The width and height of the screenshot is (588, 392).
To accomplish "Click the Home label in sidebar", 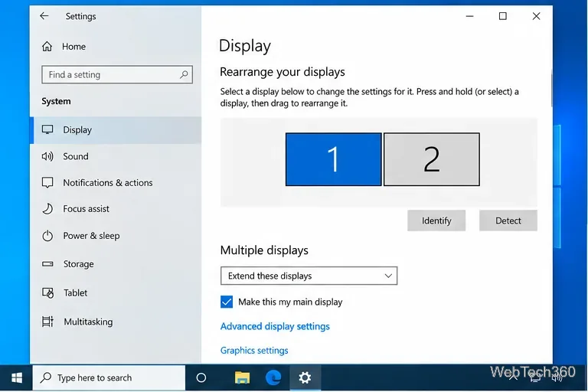I will pyautogui.click(x=73, y=47).
